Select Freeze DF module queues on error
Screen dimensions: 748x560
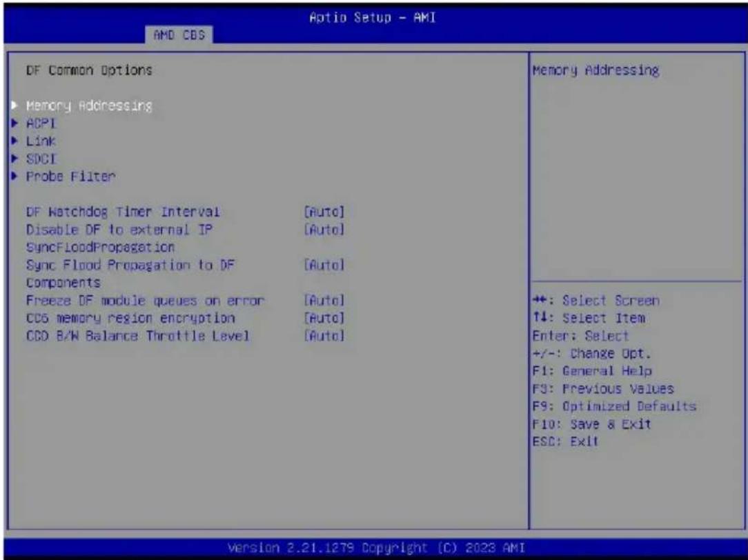tap(145, 301)
